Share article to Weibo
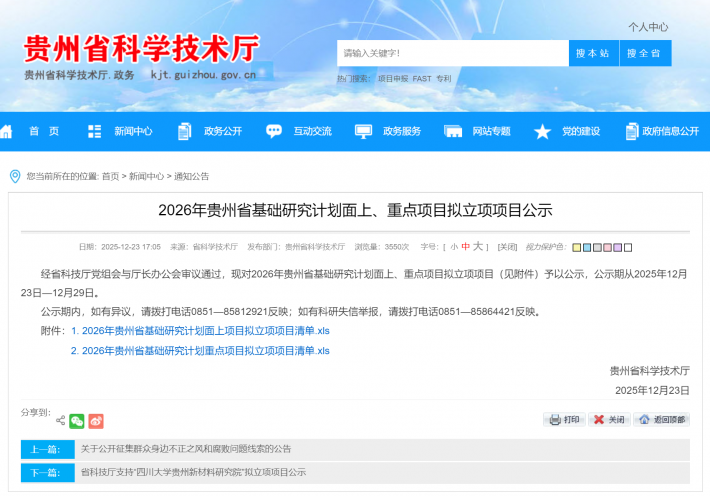This screenshot has height=496, width=710. click(96, 421)
